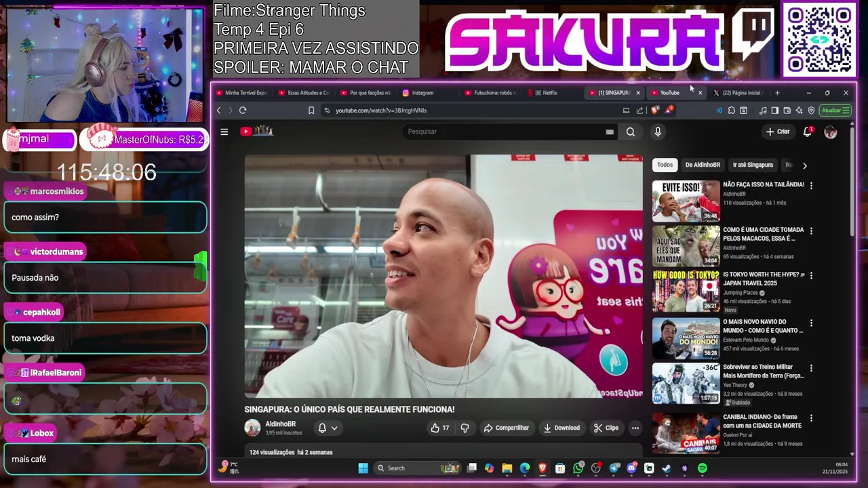Screen dimensions: 868x488
Task: Open options for O MAIS NOVO NAVIO video
Action: click(811, 323)
